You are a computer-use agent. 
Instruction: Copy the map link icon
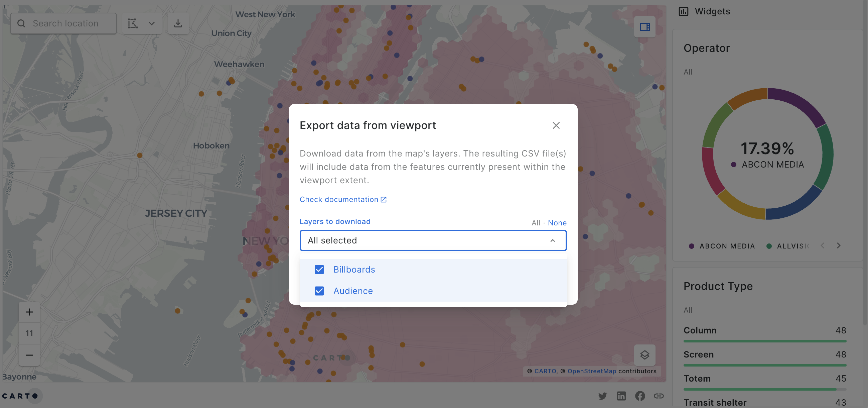pyautogui.click(x=659, y=396)
